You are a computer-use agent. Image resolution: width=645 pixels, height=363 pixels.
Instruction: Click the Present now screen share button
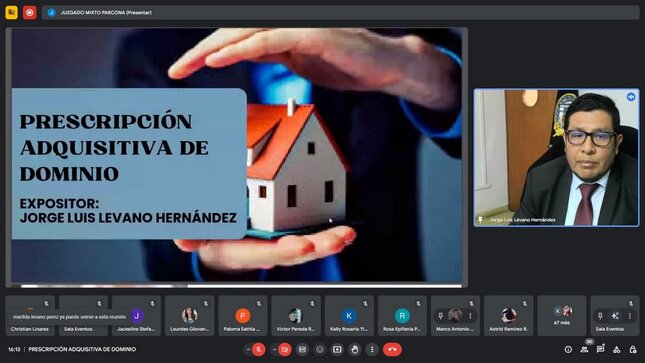pos(337,349)
